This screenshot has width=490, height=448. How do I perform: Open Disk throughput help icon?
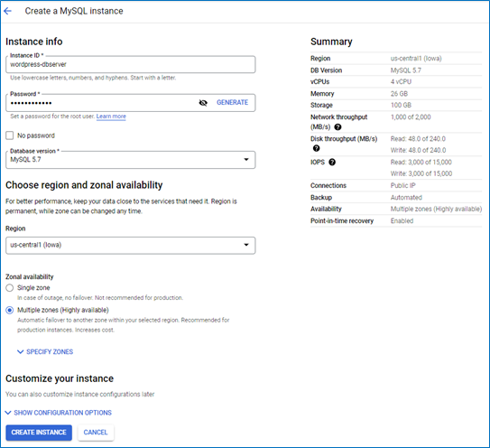[x=316, y=148]
